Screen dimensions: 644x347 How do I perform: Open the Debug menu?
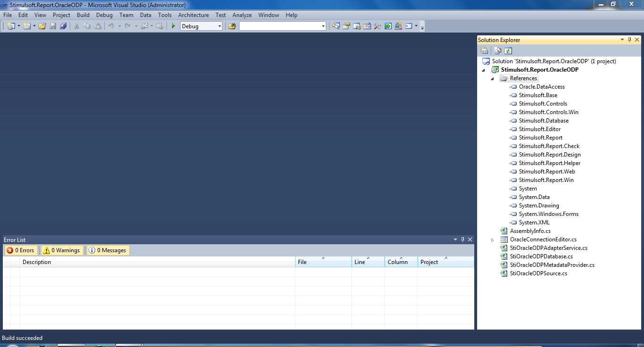pyautogui.click(x=104, y=15)
